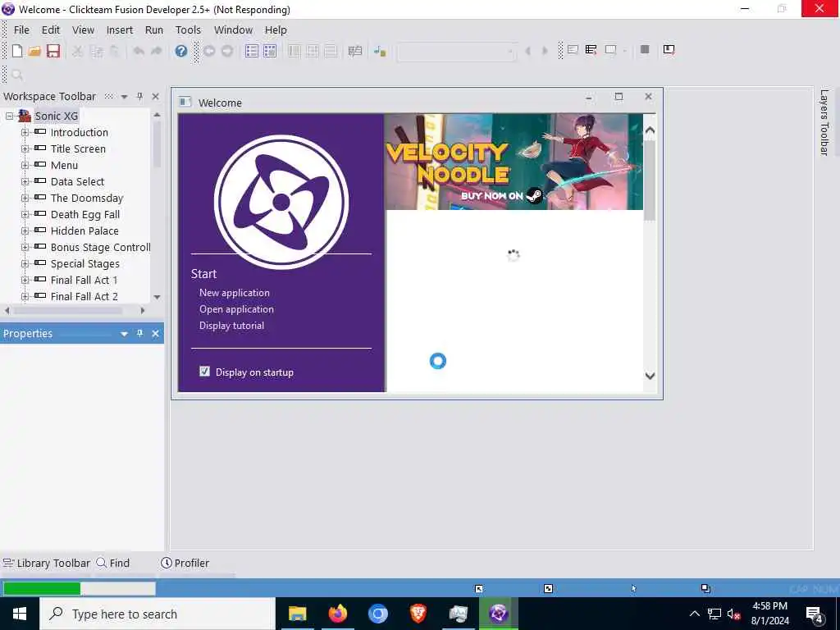This screenshot has width=840, height=630.
Task: Expand the Introduction frame node
Action: coord(25,132)
